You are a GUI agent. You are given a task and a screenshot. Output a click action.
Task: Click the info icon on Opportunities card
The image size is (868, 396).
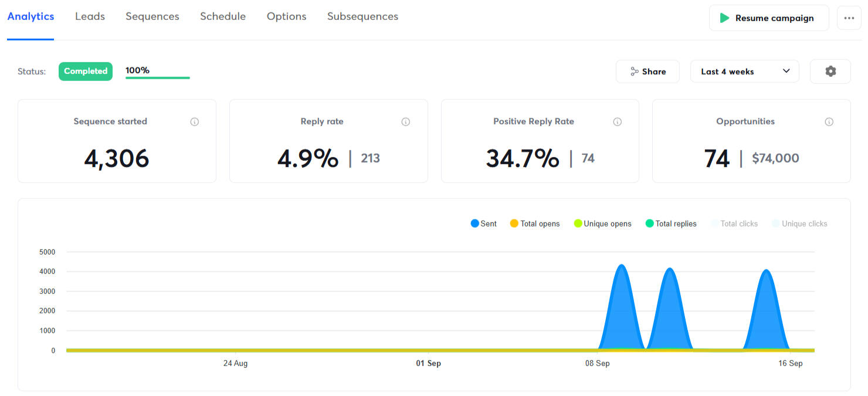[x=829, y=122]
